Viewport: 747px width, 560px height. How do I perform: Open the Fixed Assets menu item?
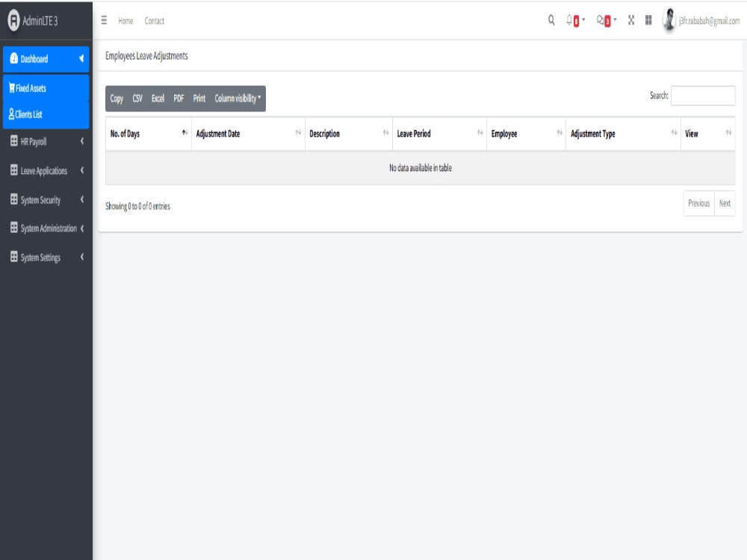(x=46, y=88)
